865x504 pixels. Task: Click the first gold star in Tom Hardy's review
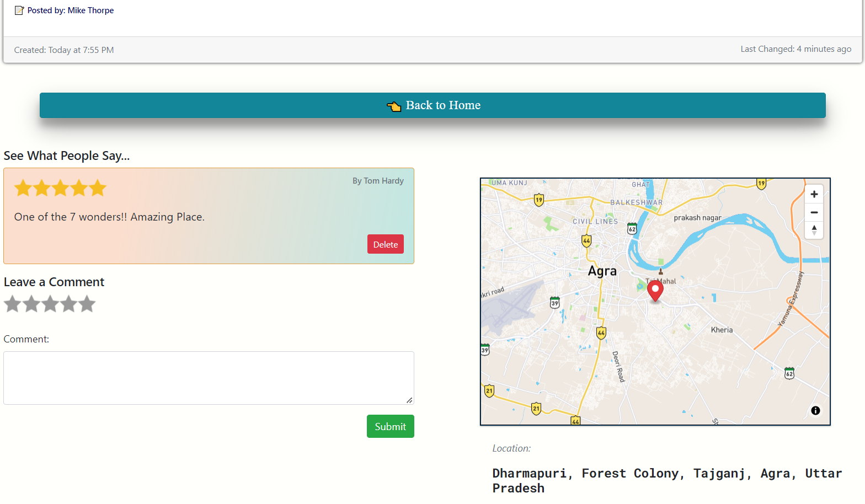click(23, 188)
